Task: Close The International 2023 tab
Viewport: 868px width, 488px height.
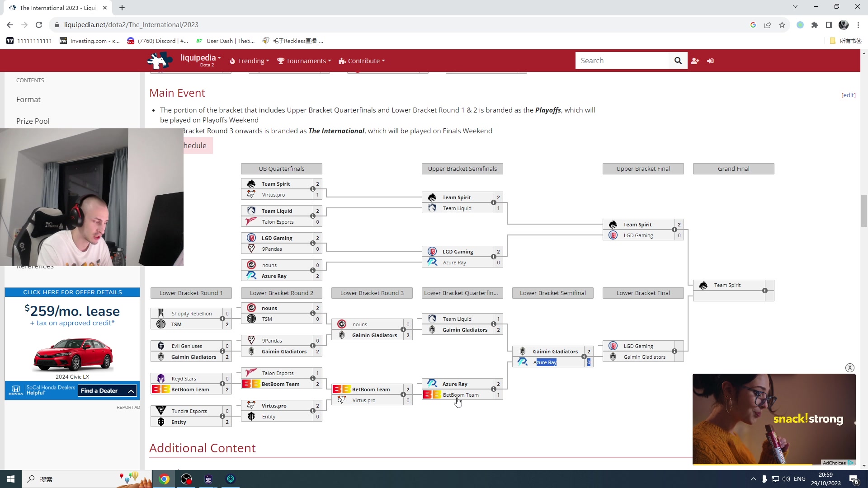Action: tap(105, 8)
